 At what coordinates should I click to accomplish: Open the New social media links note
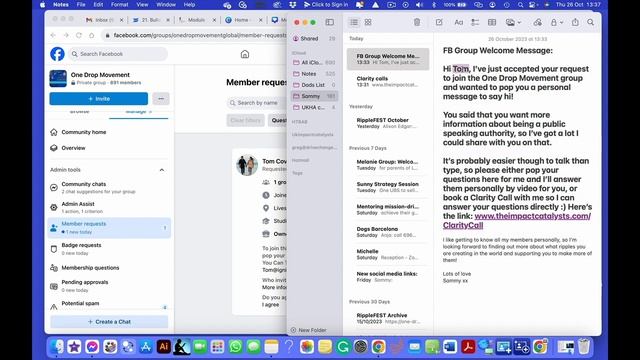tap(388, 277)
